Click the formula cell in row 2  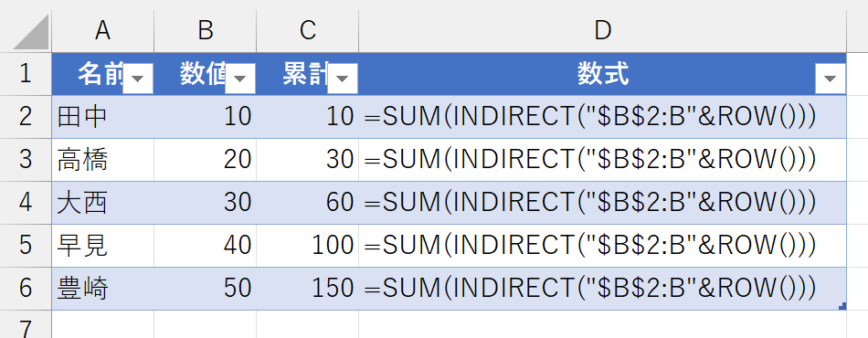click(603, 117)
